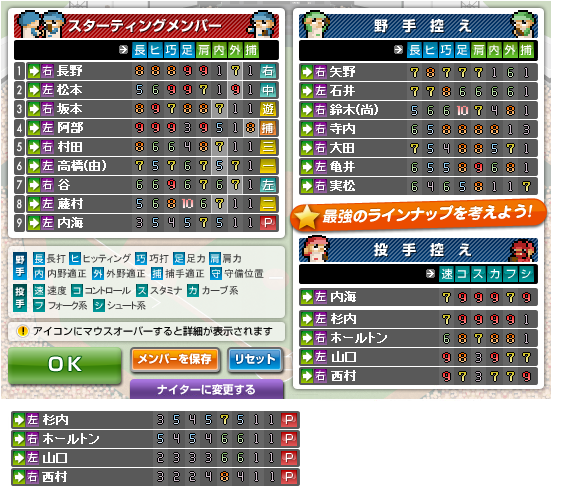
Task: Click the arrow icon in 野手控え header bar
Action: (398, 50)
